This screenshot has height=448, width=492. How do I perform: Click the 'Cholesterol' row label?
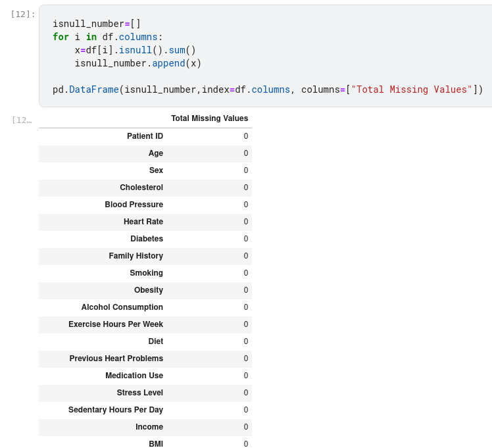141,187
